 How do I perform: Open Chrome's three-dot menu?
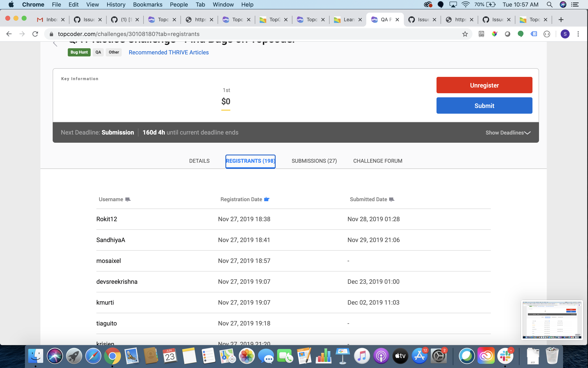tap(578, 34)
